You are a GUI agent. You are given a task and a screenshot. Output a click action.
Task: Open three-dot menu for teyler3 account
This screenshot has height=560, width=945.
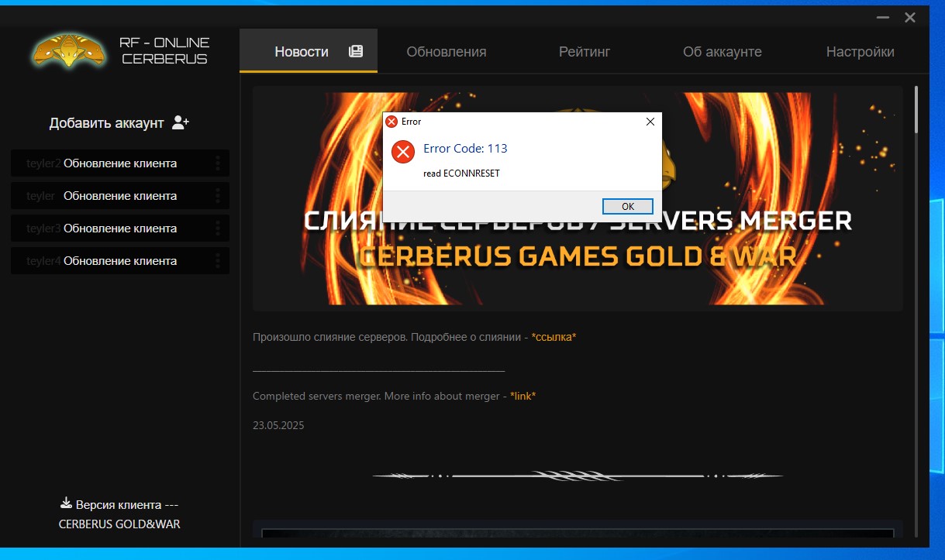[217, 228]
